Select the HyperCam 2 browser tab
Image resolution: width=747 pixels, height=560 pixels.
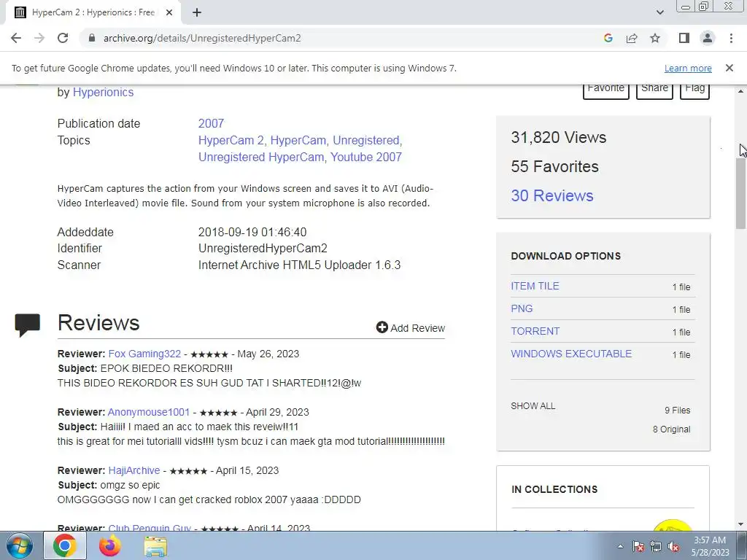pyautogui.click(x=93, y=12)
